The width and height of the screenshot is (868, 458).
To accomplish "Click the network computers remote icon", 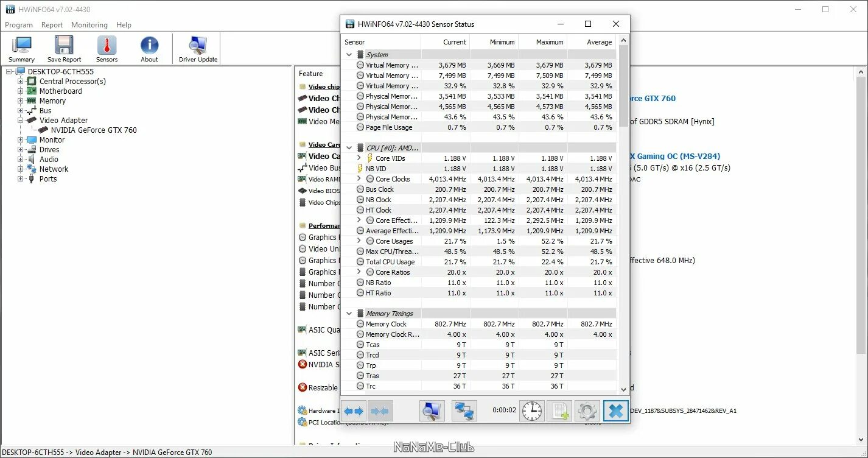I will coord(464,411).
